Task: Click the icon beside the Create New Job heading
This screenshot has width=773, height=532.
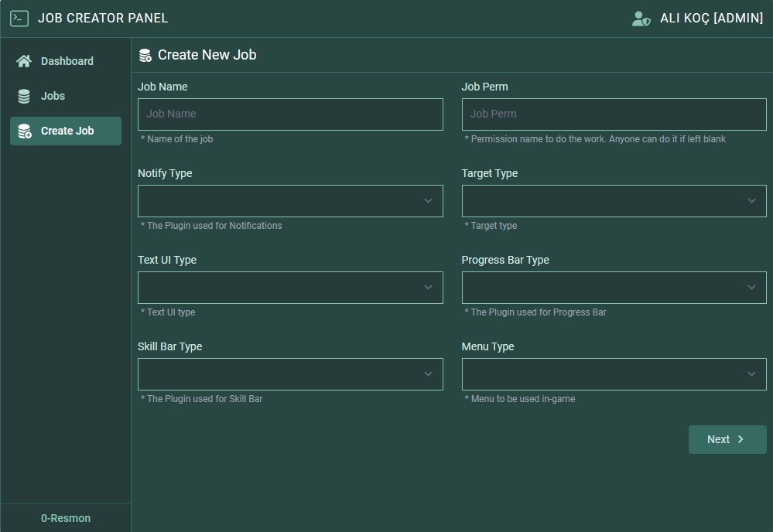Action: (145, 55)
